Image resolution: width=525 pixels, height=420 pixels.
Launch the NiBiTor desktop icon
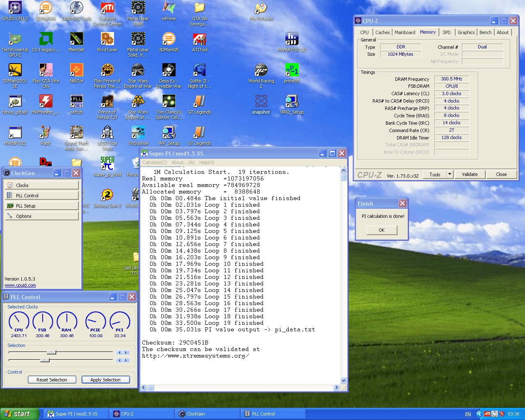[77, 74]
